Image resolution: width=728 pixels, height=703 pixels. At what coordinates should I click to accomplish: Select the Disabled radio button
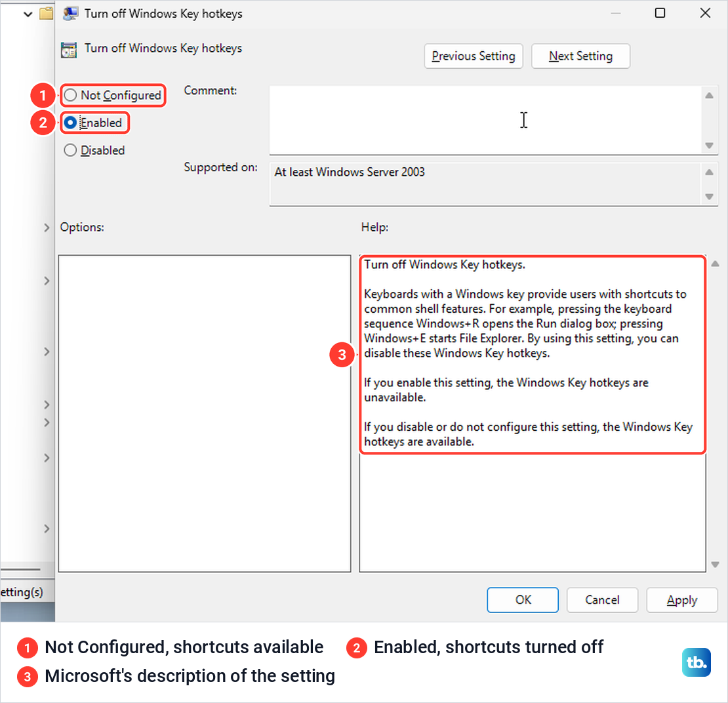(70, 150)
